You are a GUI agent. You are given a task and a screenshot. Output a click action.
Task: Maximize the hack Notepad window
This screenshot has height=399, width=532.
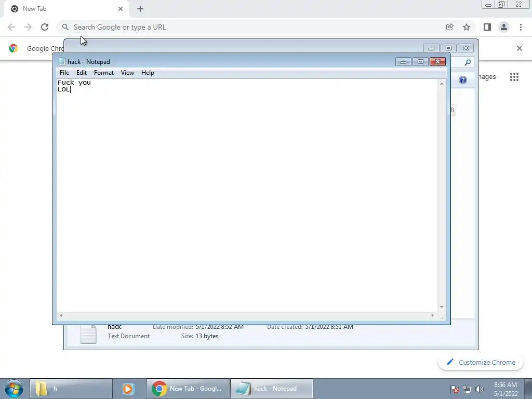(x=420, y=62)
